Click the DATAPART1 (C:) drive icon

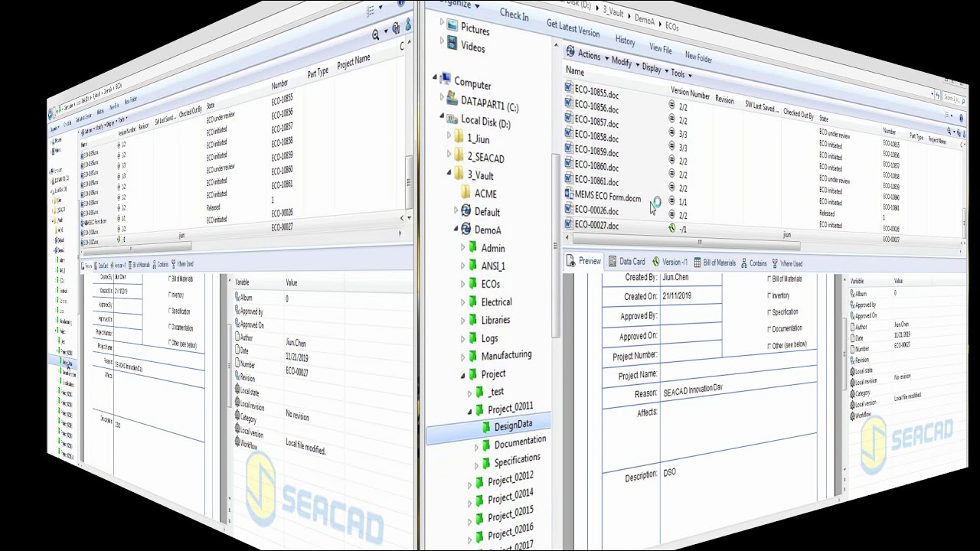452,99
